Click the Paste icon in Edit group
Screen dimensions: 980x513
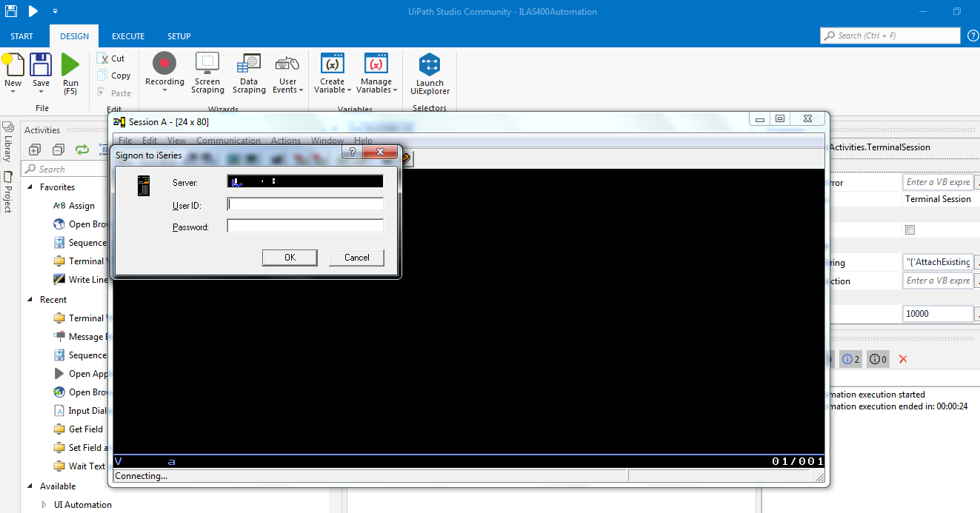pos(104,93)
